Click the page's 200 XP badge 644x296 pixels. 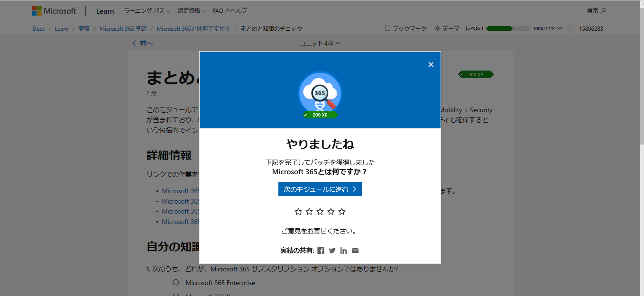point(476,74)
